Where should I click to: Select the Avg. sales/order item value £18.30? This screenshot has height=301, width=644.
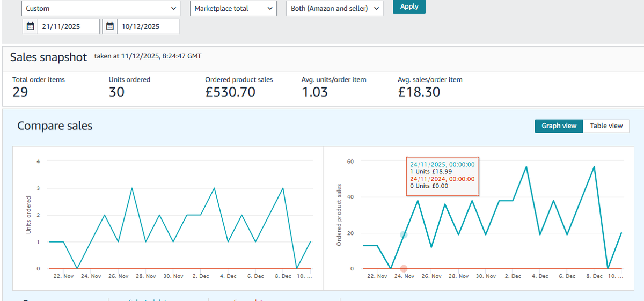point(419,92)
